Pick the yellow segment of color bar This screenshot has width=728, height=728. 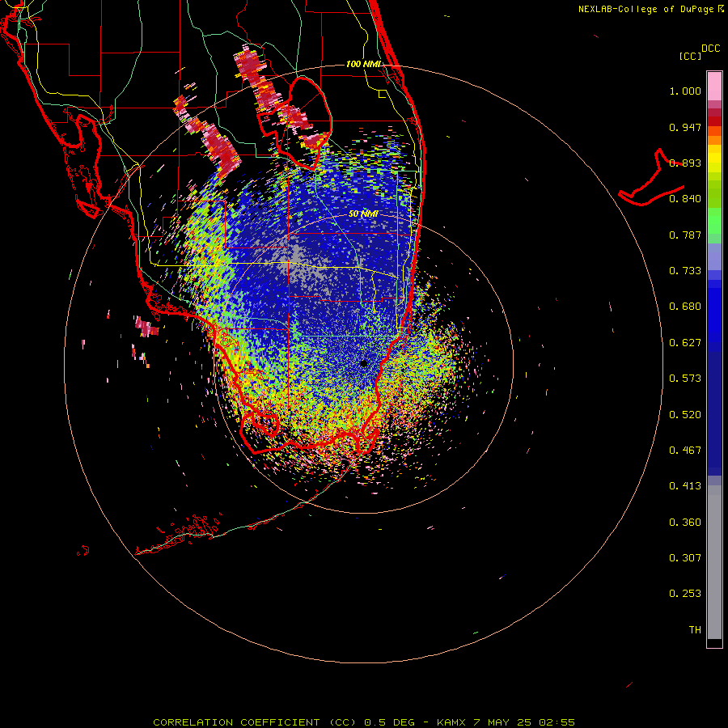point(714,159)
